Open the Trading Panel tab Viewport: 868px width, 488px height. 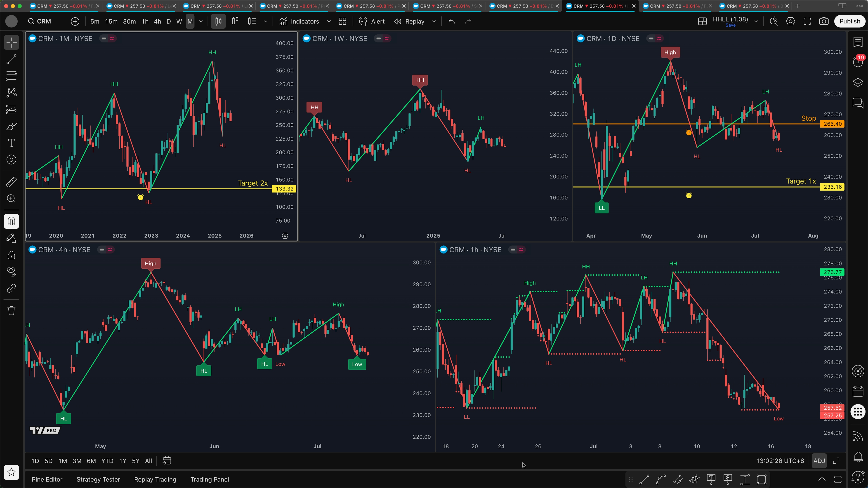click(210, 479)
